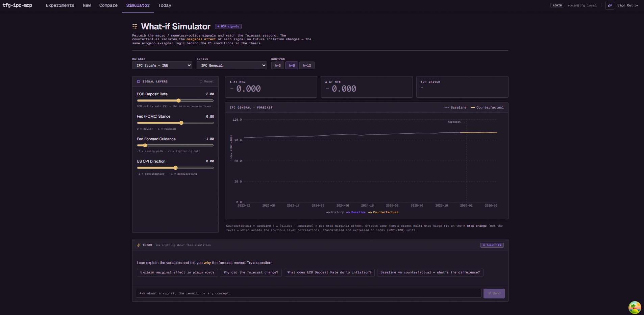
Task: Open the Dataset dropdown
Action: 162,65
